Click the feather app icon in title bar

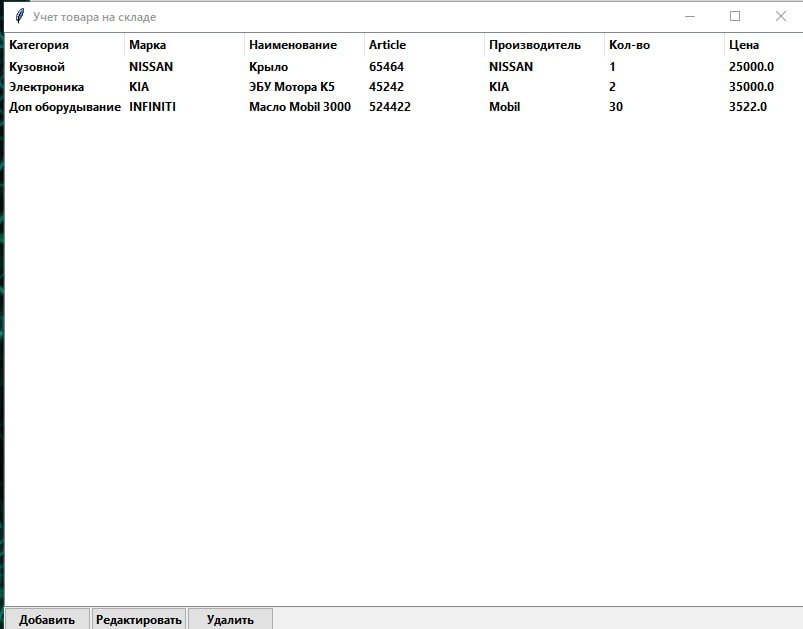click(x=18, y=16)
